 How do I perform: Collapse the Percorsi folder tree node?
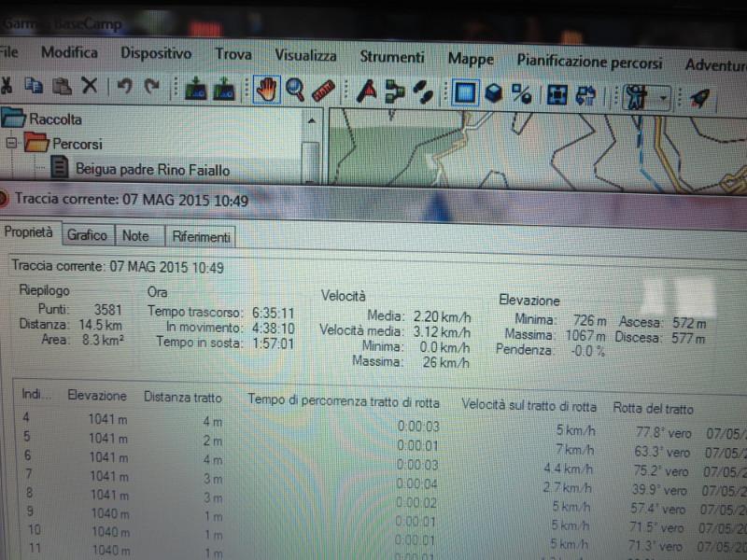click(13, 144)
